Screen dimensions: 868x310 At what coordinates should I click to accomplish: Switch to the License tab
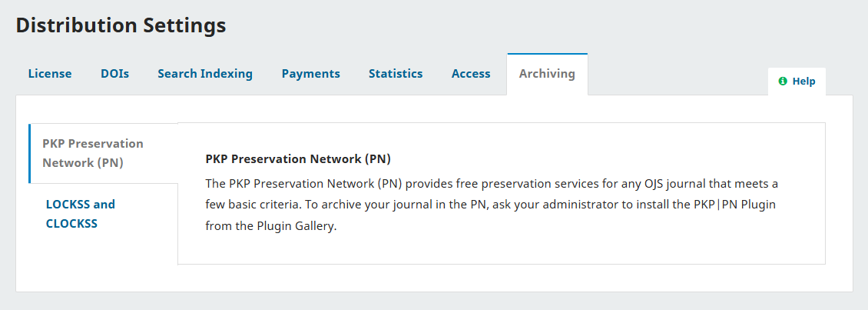[x=50, y=74]
